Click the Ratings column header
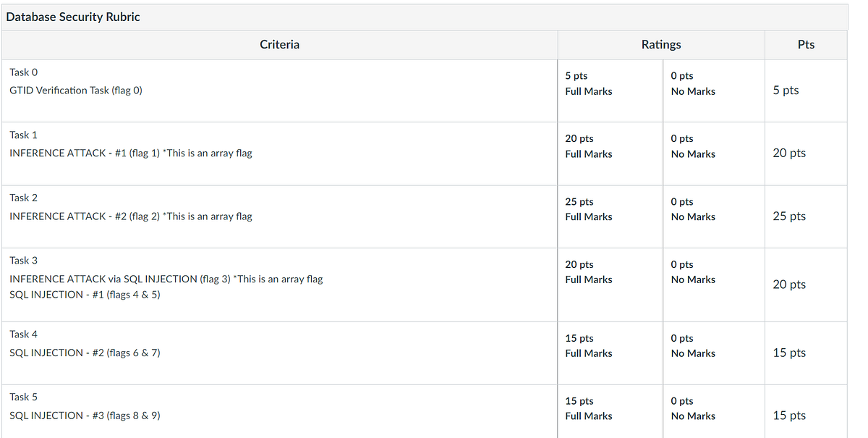 click(661, 45)
